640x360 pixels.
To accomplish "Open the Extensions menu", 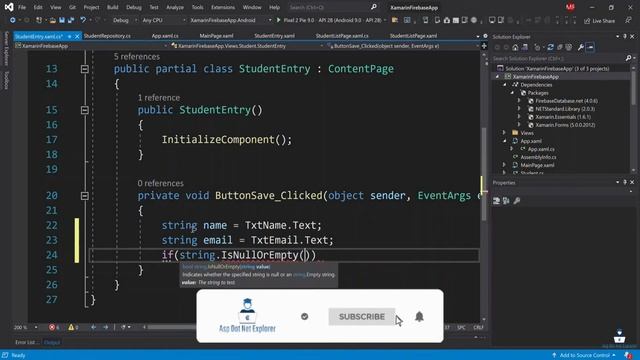I will point(223,7).
